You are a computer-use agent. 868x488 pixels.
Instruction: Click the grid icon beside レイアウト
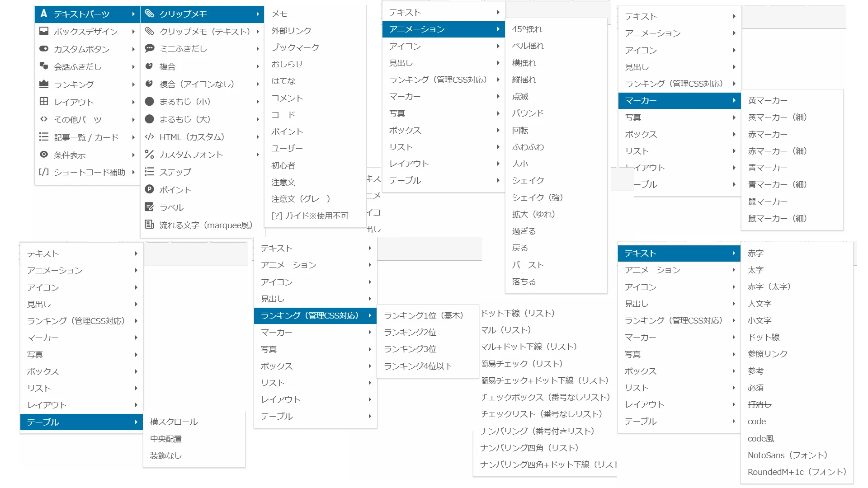(x=44, y=102)
